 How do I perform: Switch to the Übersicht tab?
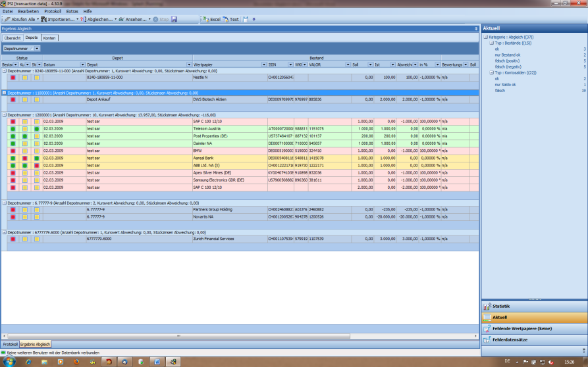(x=13, y=38)
